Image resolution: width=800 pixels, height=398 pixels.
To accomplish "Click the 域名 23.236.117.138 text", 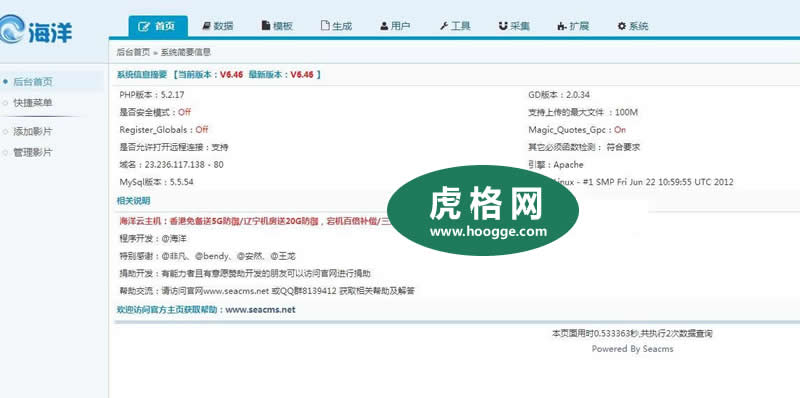I will (x=171, y=165).
